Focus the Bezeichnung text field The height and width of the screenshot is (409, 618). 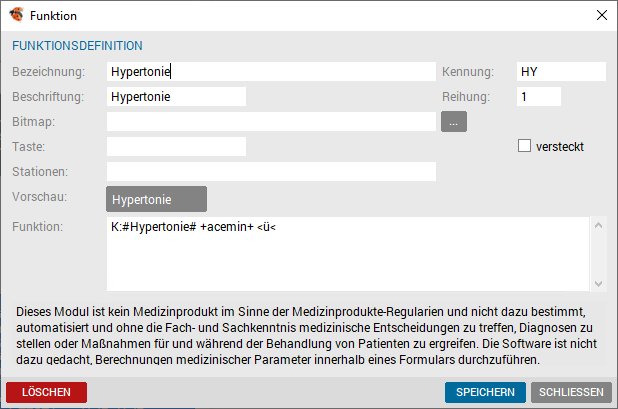(x=271, y=72)
